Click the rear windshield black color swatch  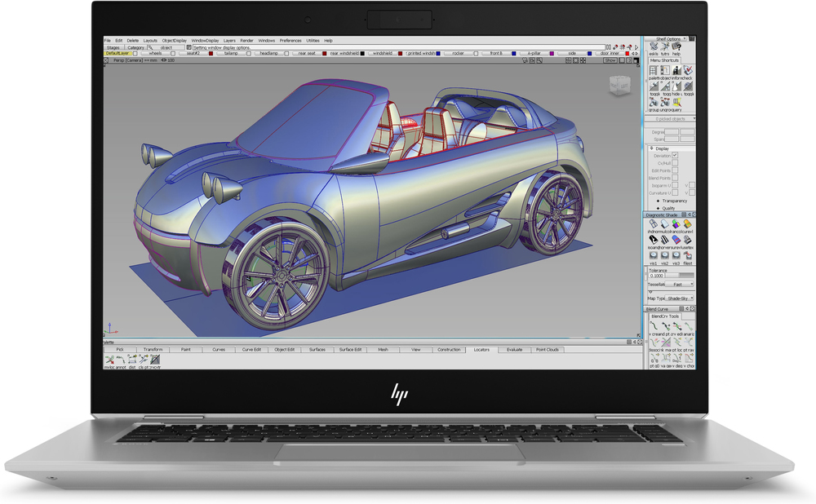click(x=363, y=54)
